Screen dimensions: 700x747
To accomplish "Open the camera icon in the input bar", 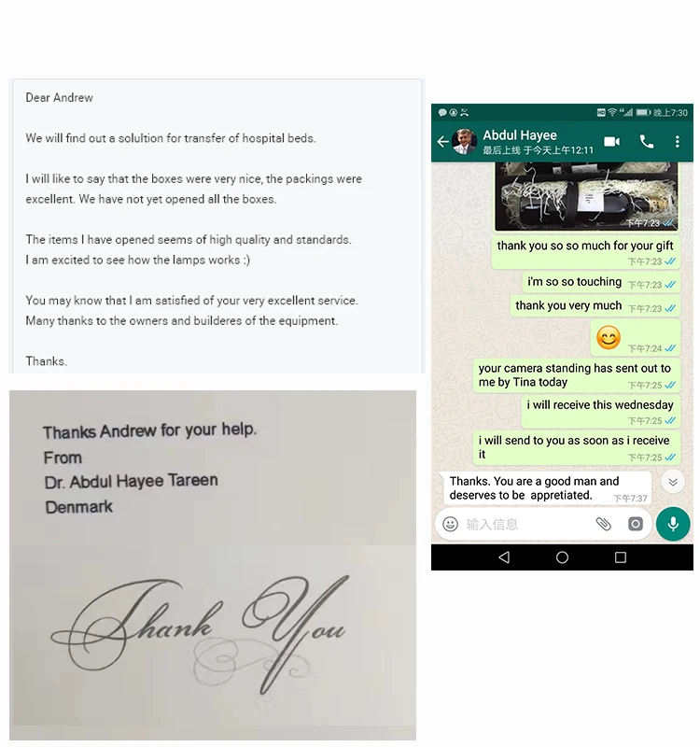I will [x=636, y=524].
